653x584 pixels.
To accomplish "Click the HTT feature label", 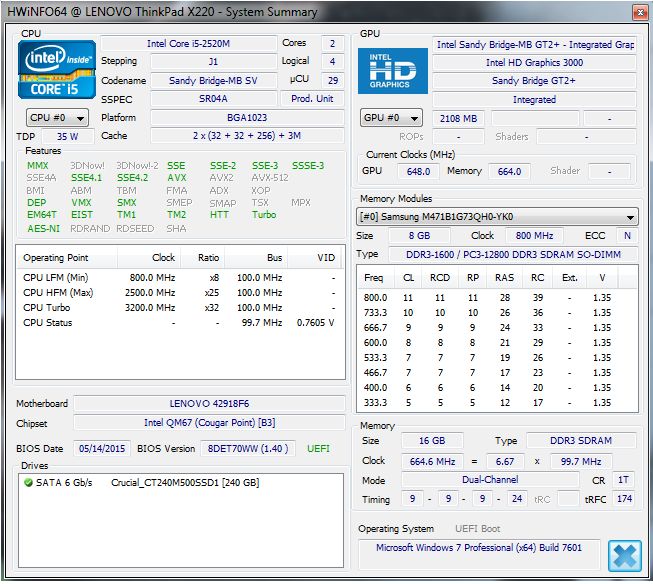I will pos(219,215).
